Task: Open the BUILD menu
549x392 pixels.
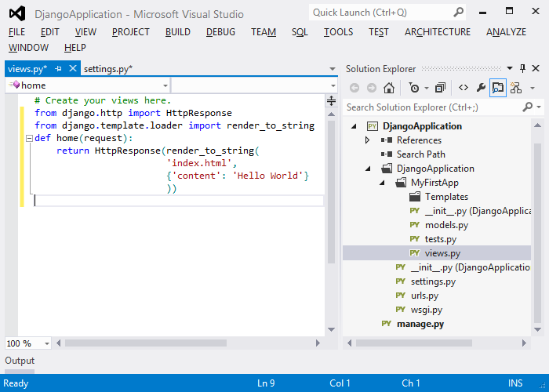Action: [177, 32]
